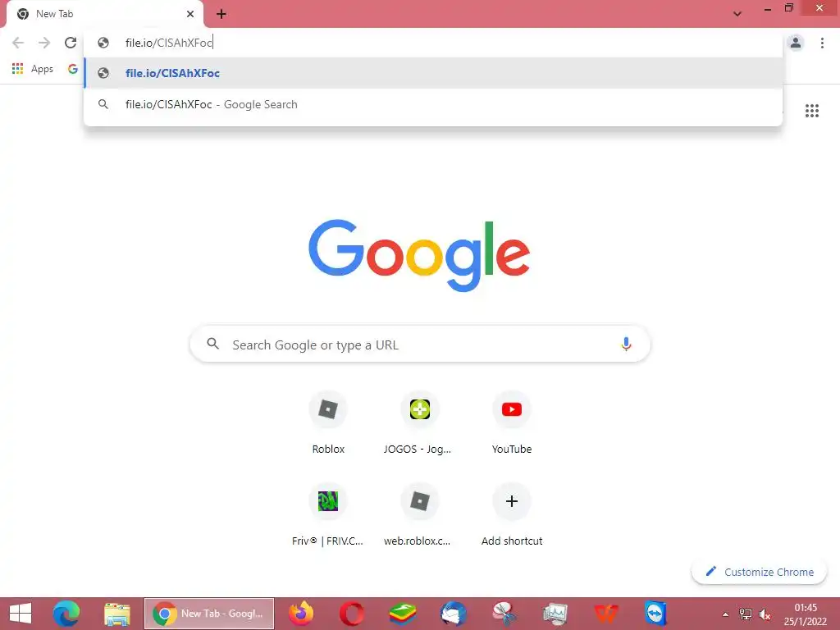Click the Search Google or type URL box
This screenshot has width=840, height=630.
point(420,344)
